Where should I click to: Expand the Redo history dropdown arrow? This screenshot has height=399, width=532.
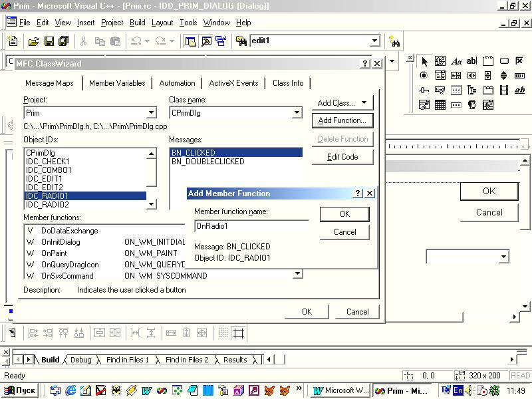(x=172, y=41)
